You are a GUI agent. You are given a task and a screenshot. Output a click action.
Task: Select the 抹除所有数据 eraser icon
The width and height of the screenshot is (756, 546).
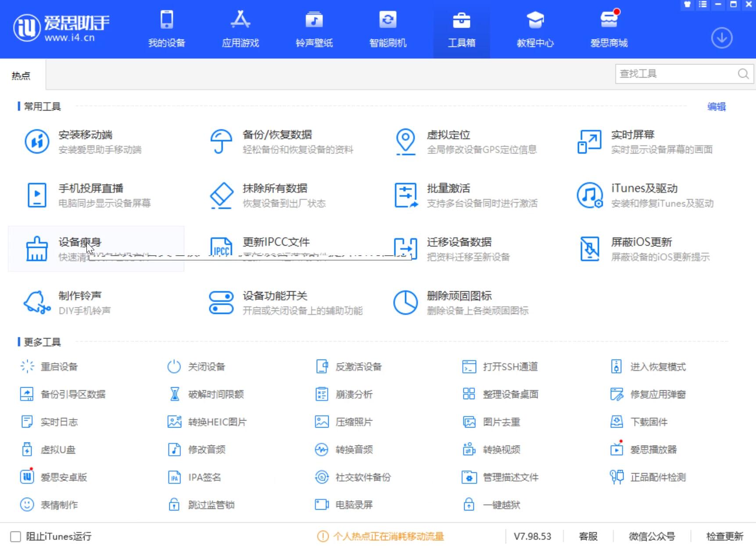pyautogui.click(x=221, y=196)
